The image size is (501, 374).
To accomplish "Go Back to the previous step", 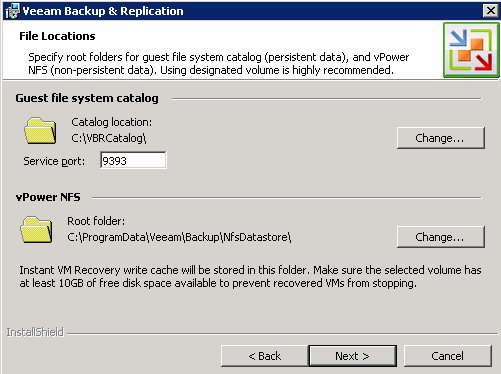I will pos(265,356).
